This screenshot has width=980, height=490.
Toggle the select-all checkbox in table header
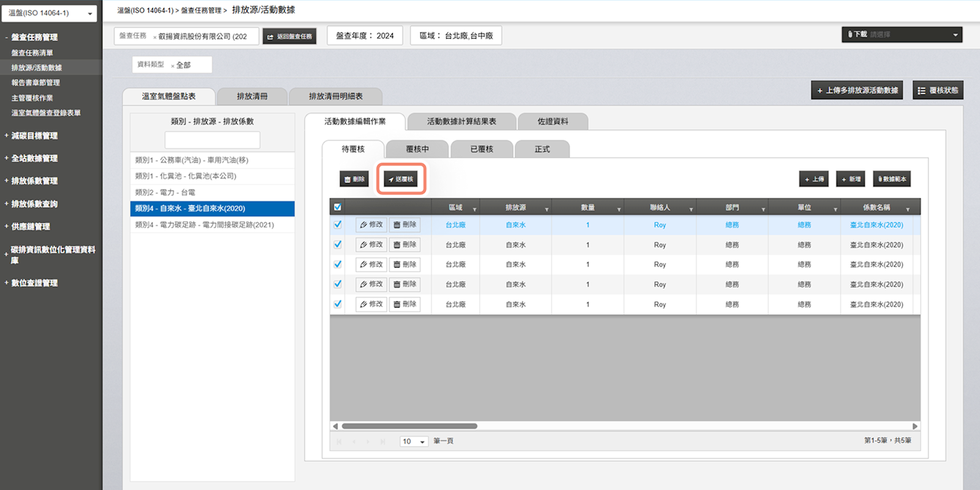pos(338,207)
